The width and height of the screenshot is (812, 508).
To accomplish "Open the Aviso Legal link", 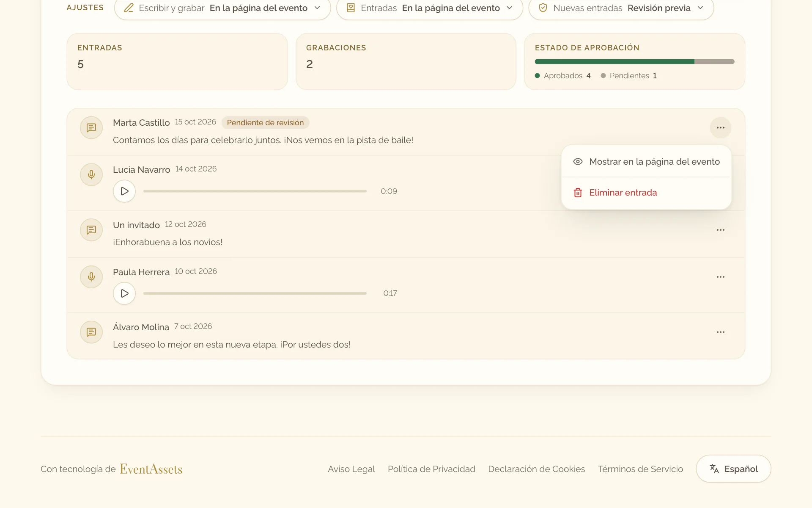I will click(x=351, y=469).
